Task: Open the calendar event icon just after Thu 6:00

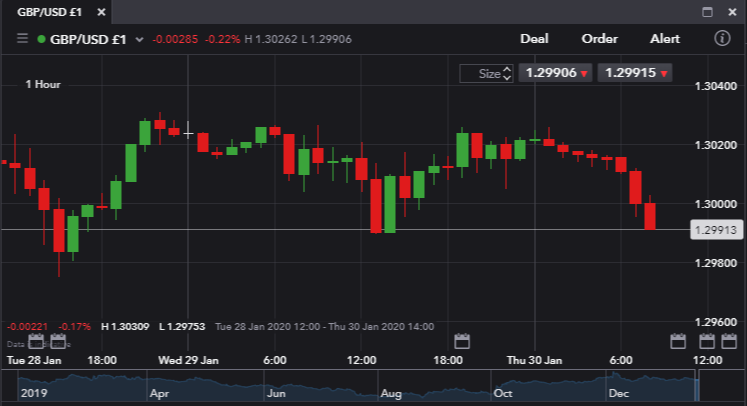Action: pos(677,341)
